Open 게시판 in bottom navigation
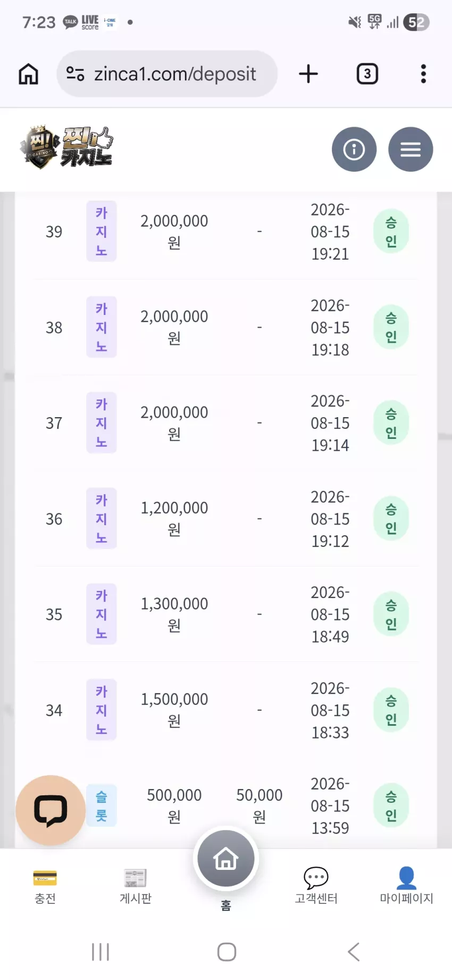The width and height of the screenshot is (452, 980). (136, 886)
